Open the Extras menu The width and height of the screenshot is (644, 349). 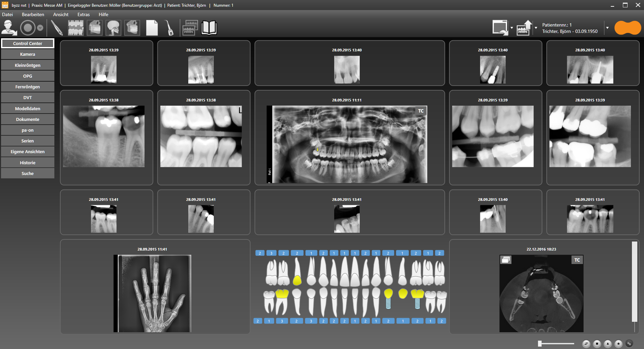[83, 14]
